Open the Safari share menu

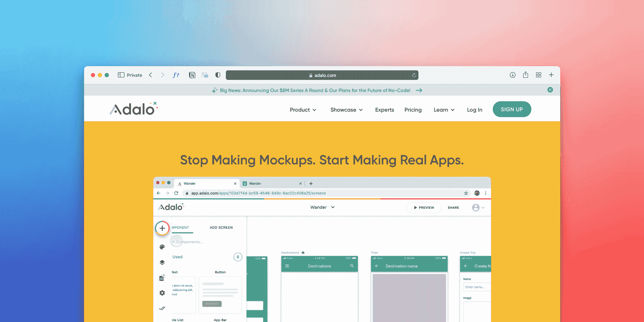coord(525,75)
